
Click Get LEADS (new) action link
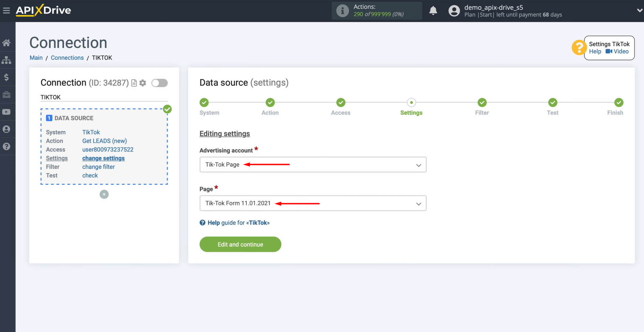coord(104,141)
